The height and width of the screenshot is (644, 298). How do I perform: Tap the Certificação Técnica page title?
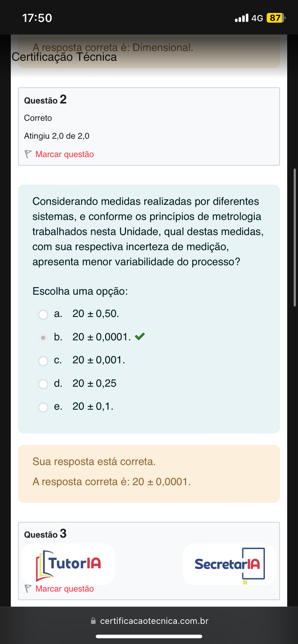tap(64, 57)
